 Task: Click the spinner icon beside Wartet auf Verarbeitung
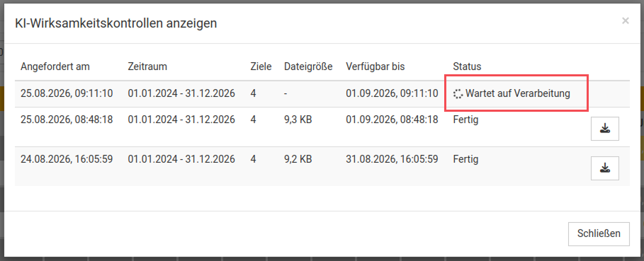pos(458,94)
